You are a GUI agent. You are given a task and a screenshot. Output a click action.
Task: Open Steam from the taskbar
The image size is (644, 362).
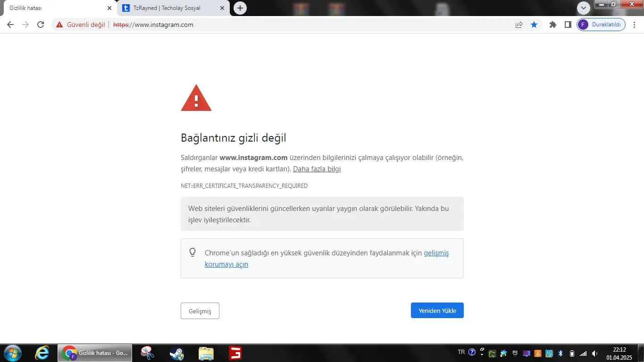177,353
